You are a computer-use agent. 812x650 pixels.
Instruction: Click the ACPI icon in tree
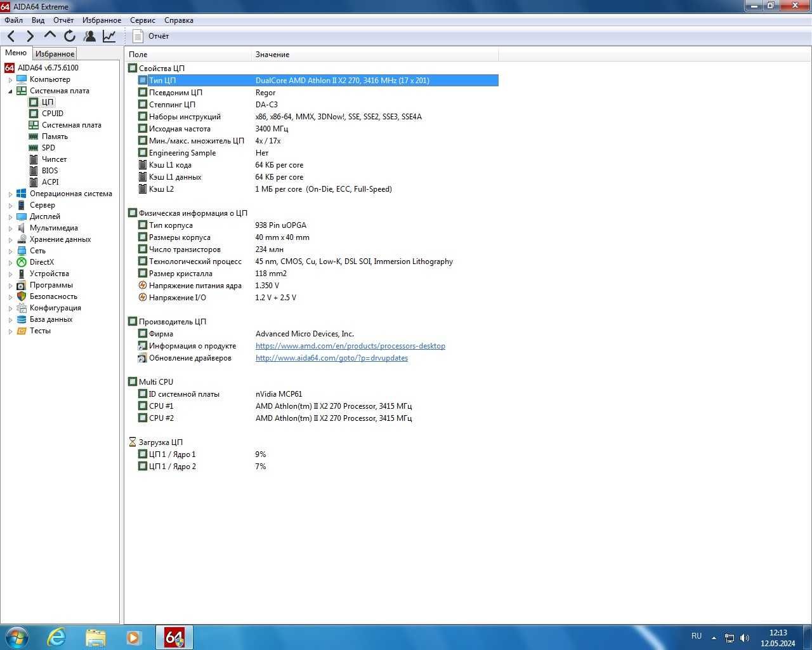(x=34, y=182)
